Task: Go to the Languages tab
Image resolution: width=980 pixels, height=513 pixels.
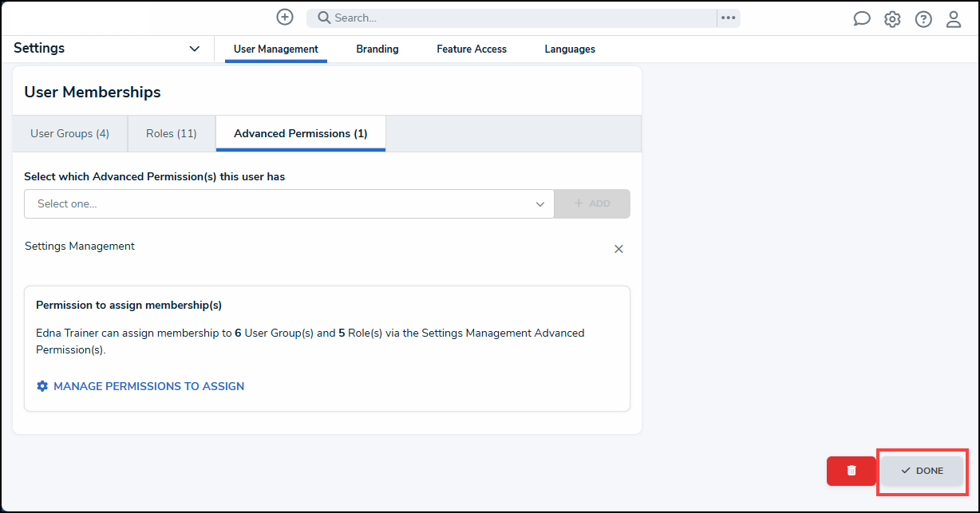Action: 570,49
